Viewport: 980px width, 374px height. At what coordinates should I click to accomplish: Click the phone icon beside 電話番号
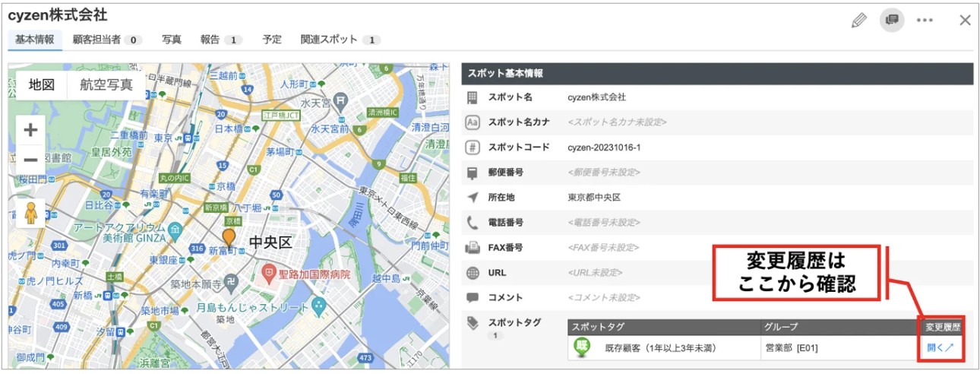point(473,223)
